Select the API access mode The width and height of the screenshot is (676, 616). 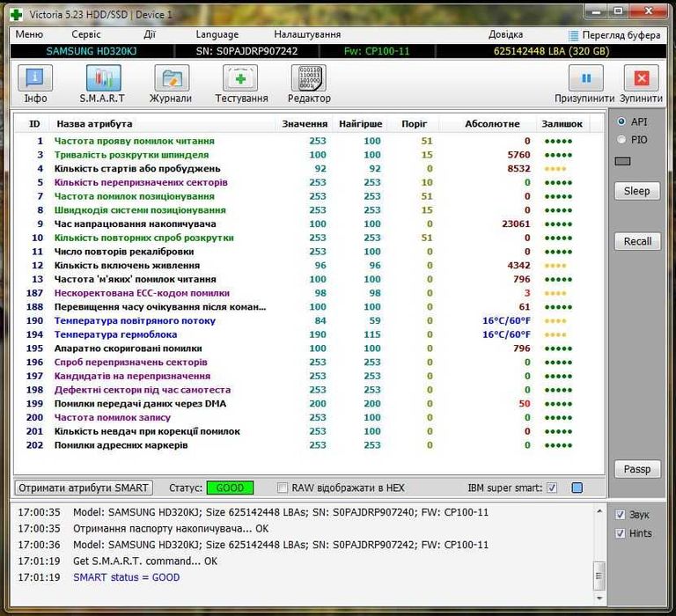tap(621, 121)
